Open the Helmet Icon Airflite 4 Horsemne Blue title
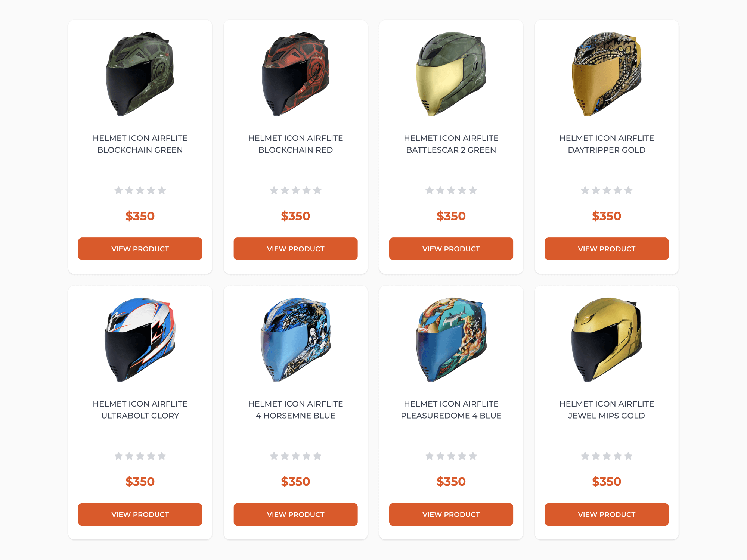 click(295, 410)
